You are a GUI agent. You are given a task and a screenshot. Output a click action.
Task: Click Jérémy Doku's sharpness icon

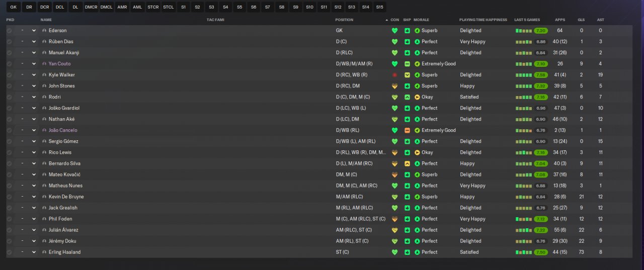[x=407, y=241]
